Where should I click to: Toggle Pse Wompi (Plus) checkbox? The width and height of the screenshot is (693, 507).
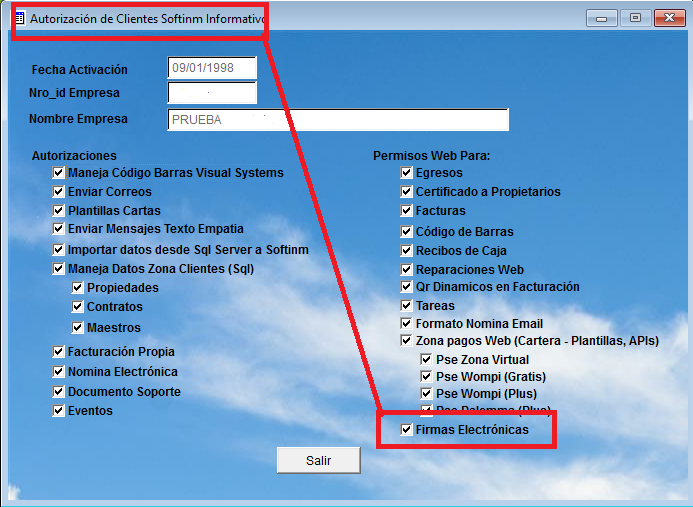(426, 393)
